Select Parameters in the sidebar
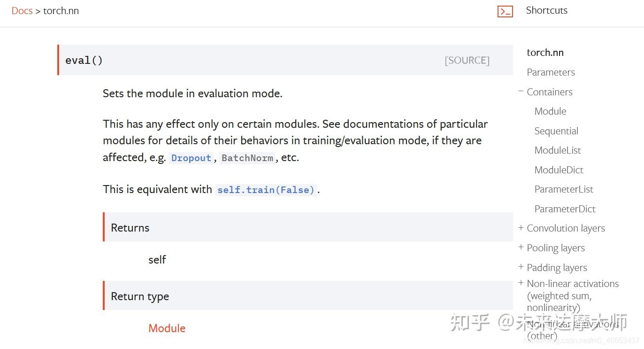This screenshot has height=349, width=644. pos(551,72)
